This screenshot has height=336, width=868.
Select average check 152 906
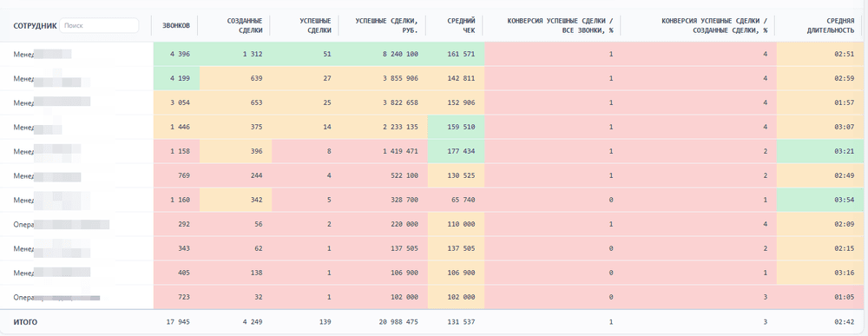point(456,103)
